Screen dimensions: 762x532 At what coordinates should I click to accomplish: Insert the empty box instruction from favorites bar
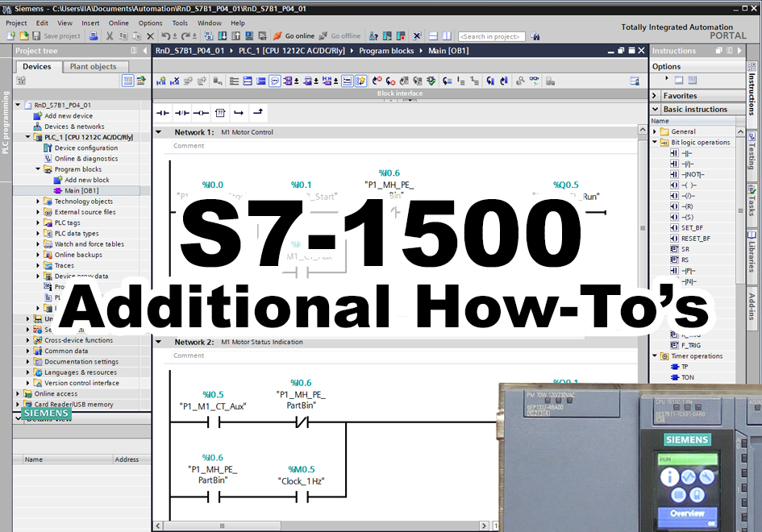pos(219,113)
